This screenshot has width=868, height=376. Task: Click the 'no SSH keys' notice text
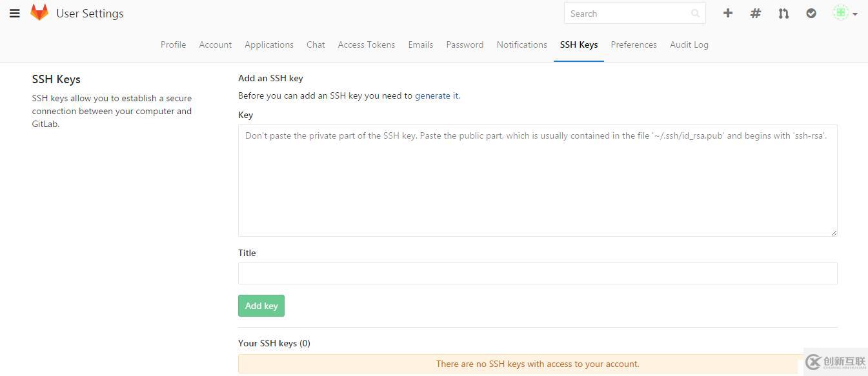538,364
